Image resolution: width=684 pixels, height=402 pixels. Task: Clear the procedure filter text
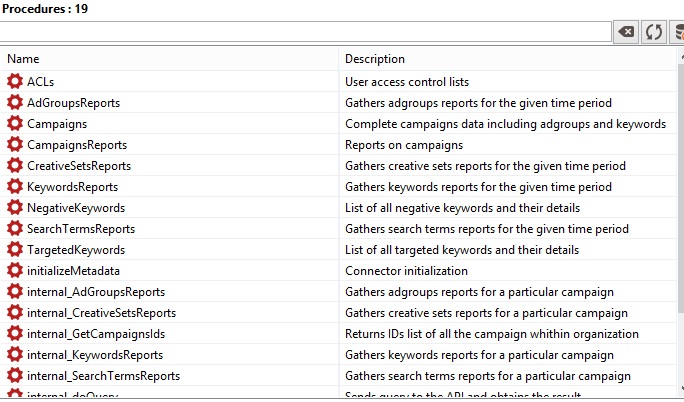tap(626, 32)
